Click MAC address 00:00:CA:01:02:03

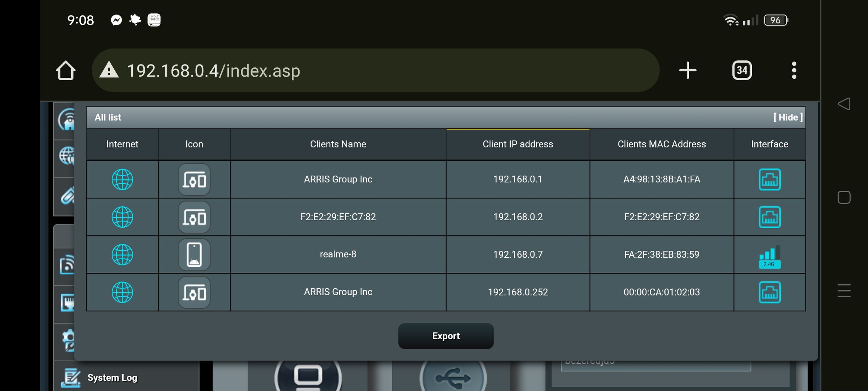coord(661,292)
